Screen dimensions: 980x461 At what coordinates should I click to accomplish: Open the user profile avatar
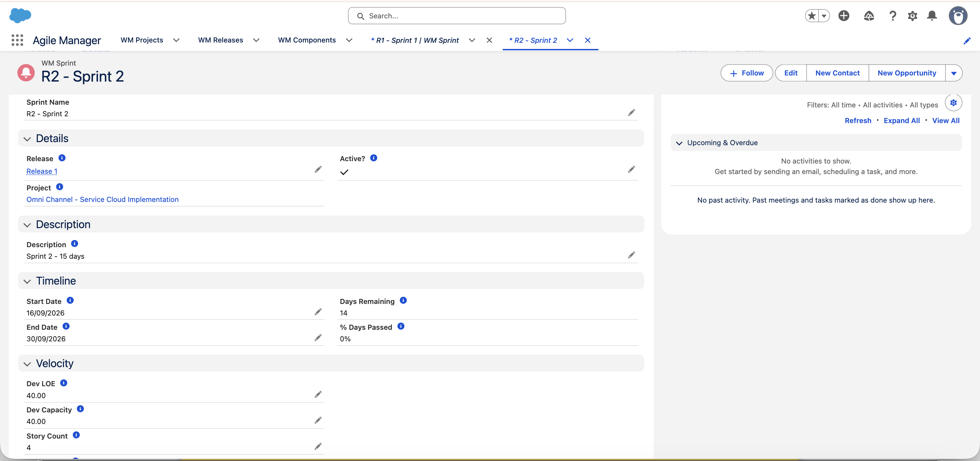click(x=958, y=16)
